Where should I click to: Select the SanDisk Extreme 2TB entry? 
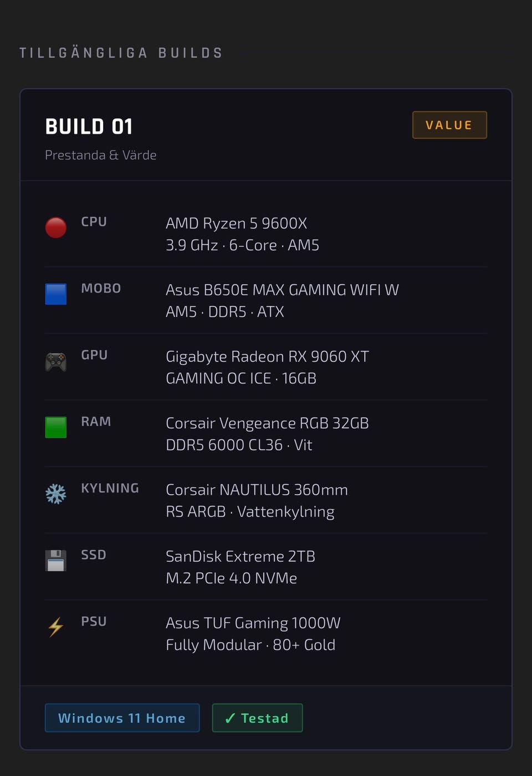241,556
